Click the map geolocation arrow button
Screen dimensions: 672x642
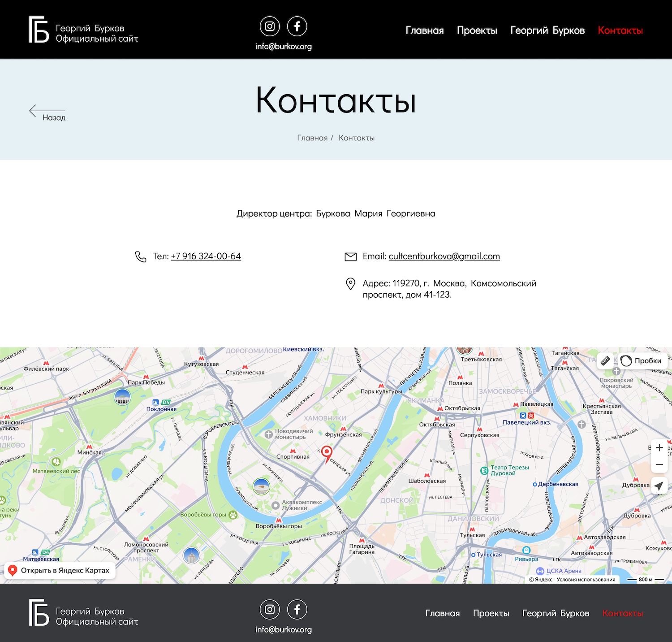tap(659, 486)
